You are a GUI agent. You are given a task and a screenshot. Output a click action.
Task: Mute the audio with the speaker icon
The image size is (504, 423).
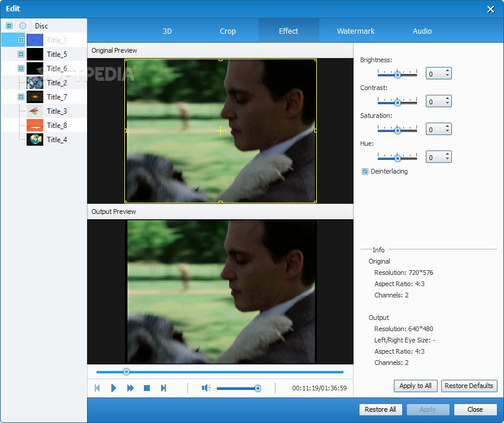pyautogui.click(x=206, y=388)
